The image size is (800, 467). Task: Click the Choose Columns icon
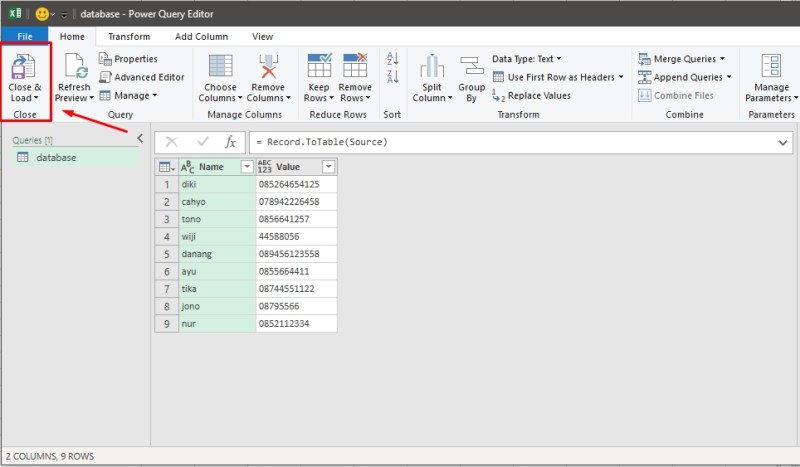220,66
